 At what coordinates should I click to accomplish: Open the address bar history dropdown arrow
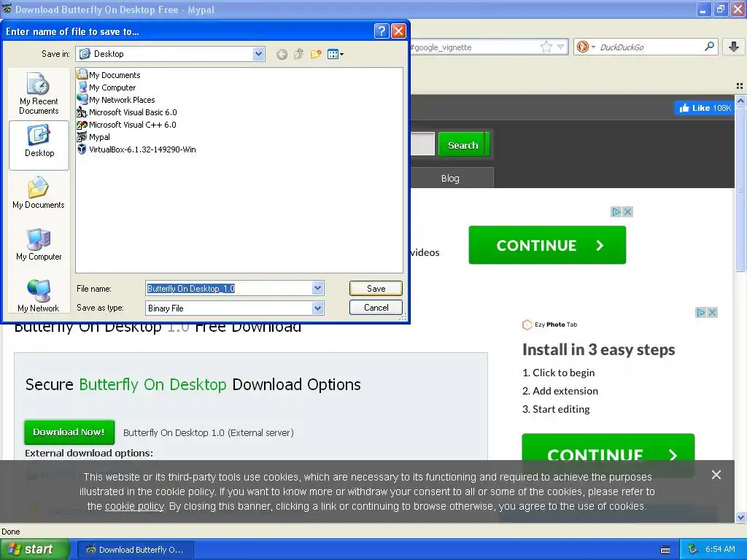[561, 47]
